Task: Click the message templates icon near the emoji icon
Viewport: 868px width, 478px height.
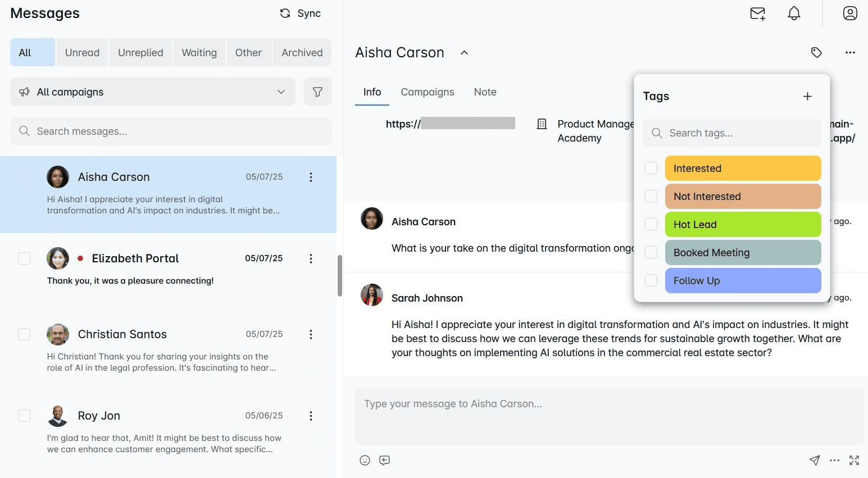Action: click(x=384, y=460)
